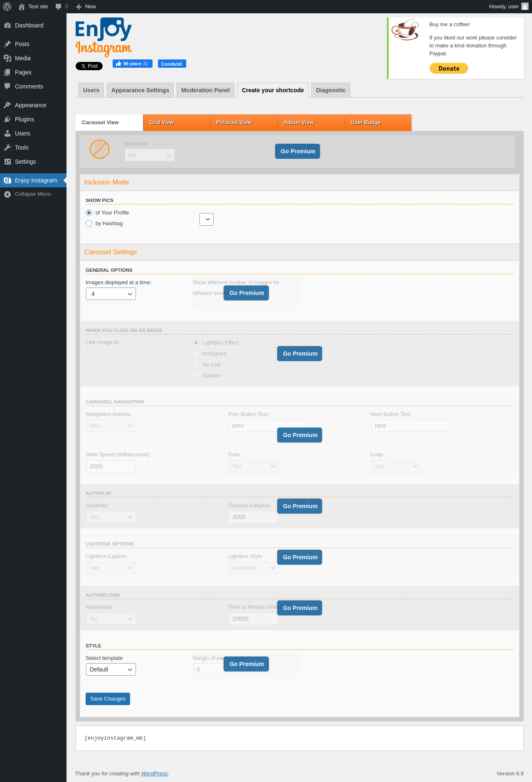Click the Posts pushpin icon
The width and height of the screenshot is (532, 782).
pos(7,44)
